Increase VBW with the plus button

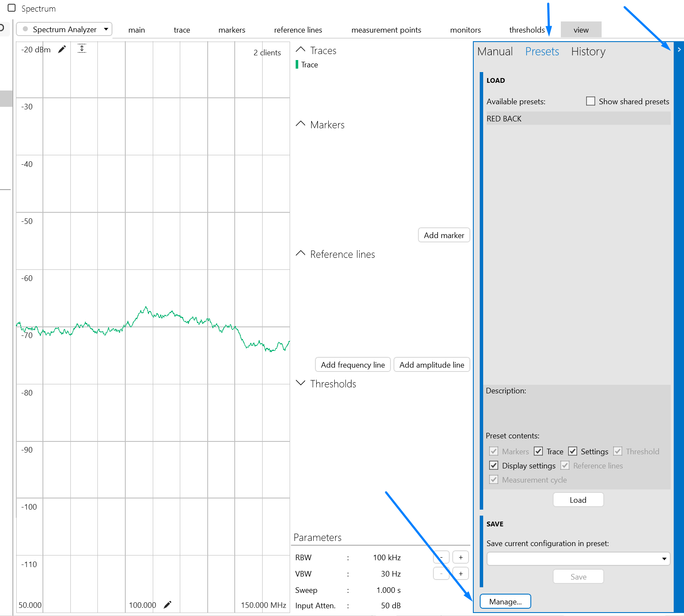pyautogui.click(x=460, y=574)
